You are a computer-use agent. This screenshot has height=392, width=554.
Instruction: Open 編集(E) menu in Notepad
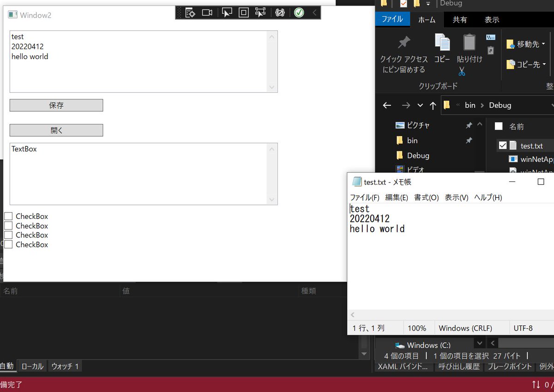click(x=397, y=198)
